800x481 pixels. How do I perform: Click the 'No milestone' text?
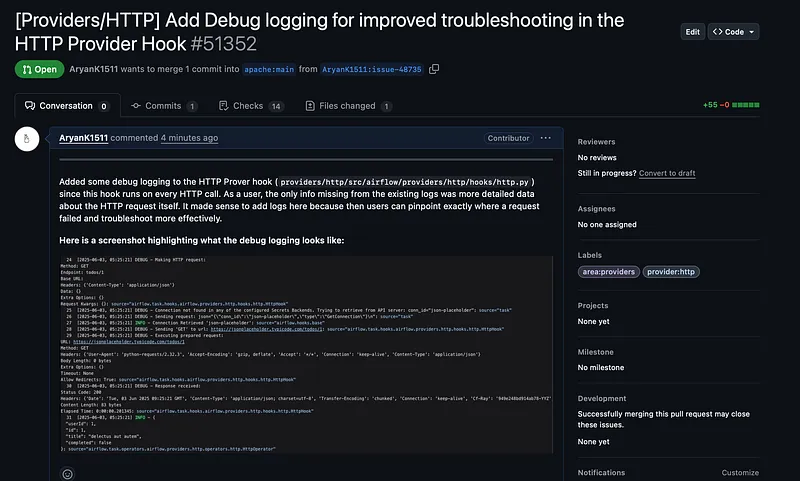click(x=601, y=367)
